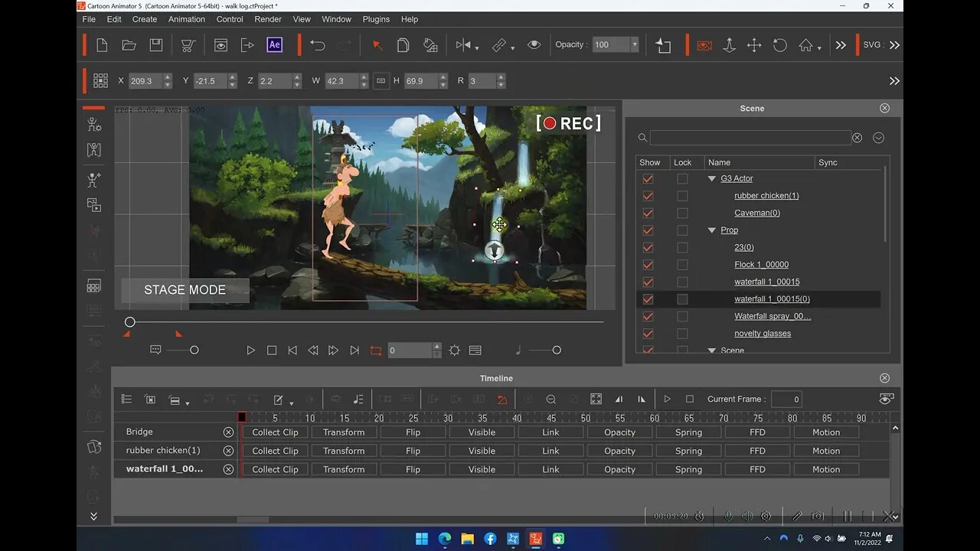The height and width of the screenshot is (551, 980).
Task: Open the Animation menu
Action: tap(187, 19)
